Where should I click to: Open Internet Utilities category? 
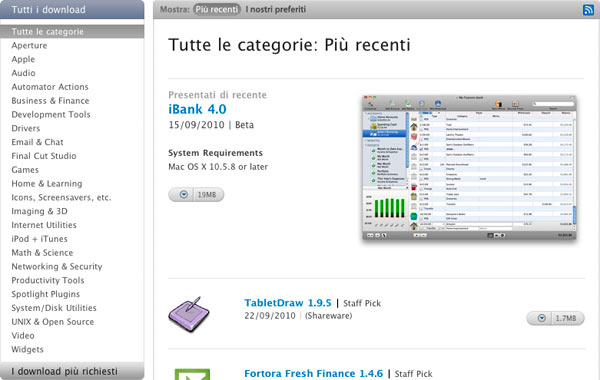click(x=44, y=225)
